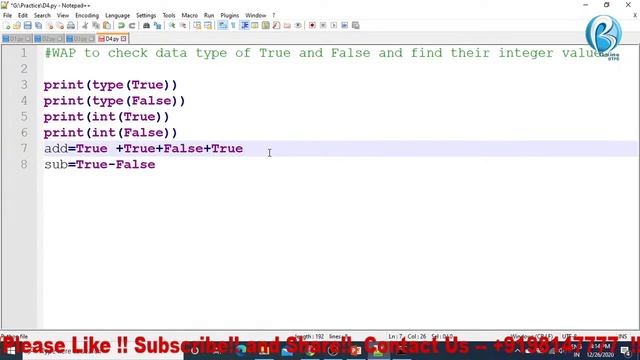Zoom in using the toolbar icon
Viewport: 640px width, 360px height.
172,25
